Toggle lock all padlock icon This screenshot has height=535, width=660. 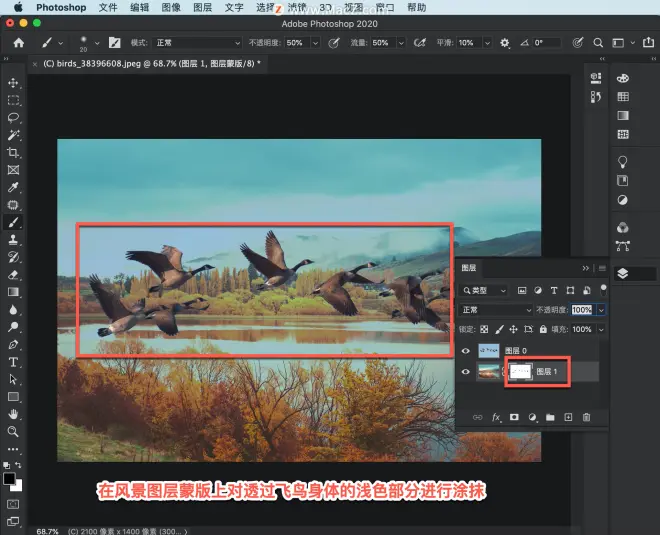coord(543,329)
